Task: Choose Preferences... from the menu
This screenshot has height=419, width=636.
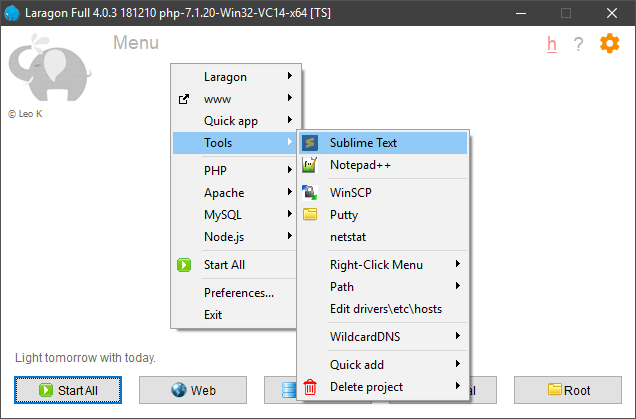Action: tap(239, 293)
